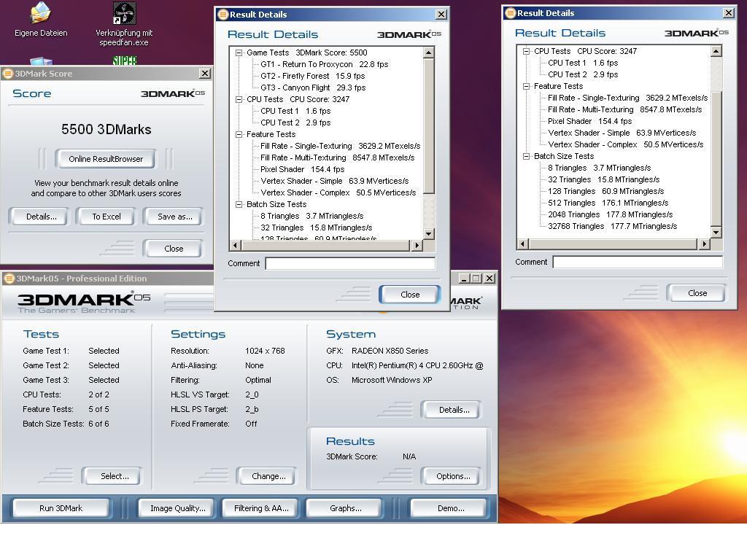Select 2048 Triangles row in right window
Viewport: 747px width, 560px height.
610,215
